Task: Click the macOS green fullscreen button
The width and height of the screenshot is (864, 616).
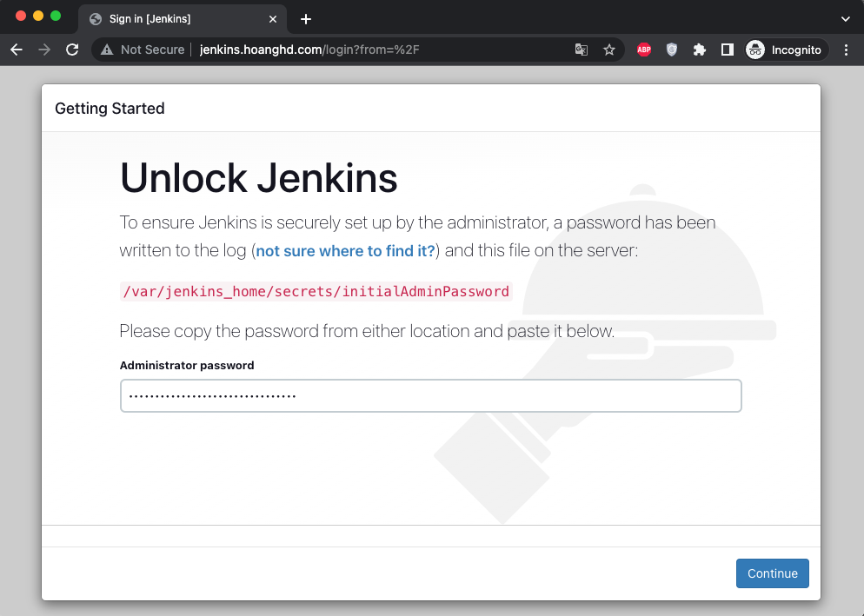Action: tap(56, 16)
